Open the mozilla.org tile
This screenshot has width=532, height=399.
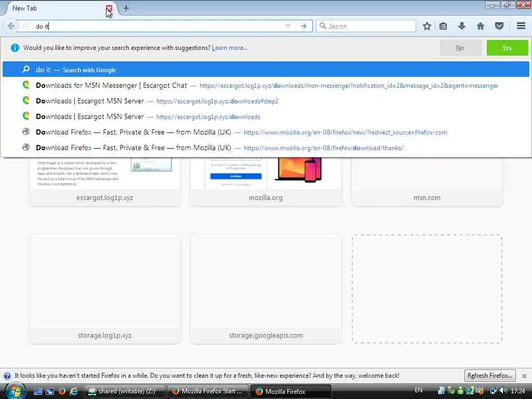click(x=265, y=181)
